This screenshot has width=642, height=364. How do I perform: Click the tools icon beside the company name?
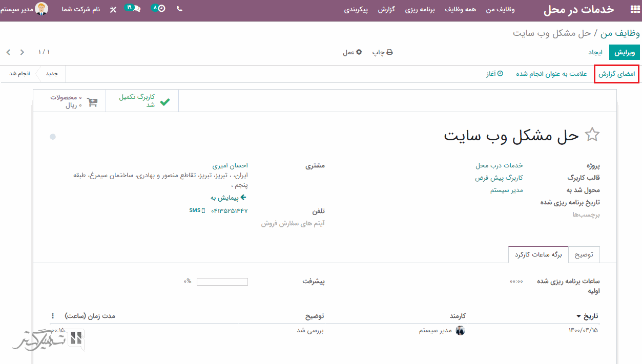113,10
